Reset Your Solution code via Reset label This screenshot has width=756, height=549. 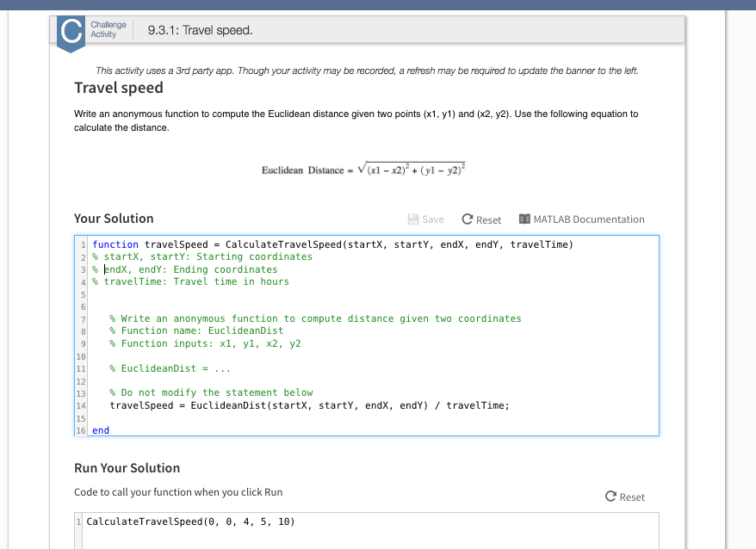tap(488, 220)
